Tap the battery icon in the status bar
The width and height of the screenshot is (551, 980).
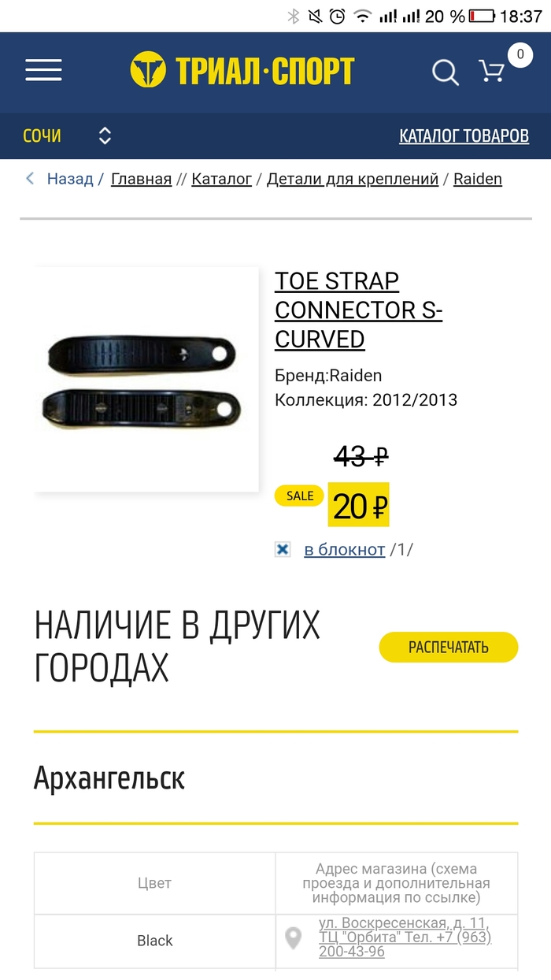[483, 16]
